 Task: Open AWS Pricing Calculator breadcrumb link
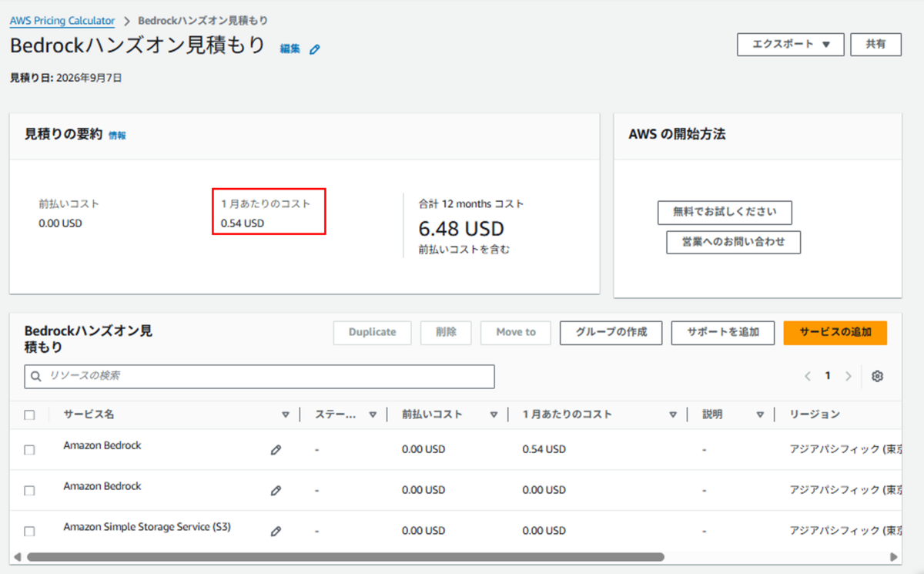pyautogui.click(x=62, y=21)
